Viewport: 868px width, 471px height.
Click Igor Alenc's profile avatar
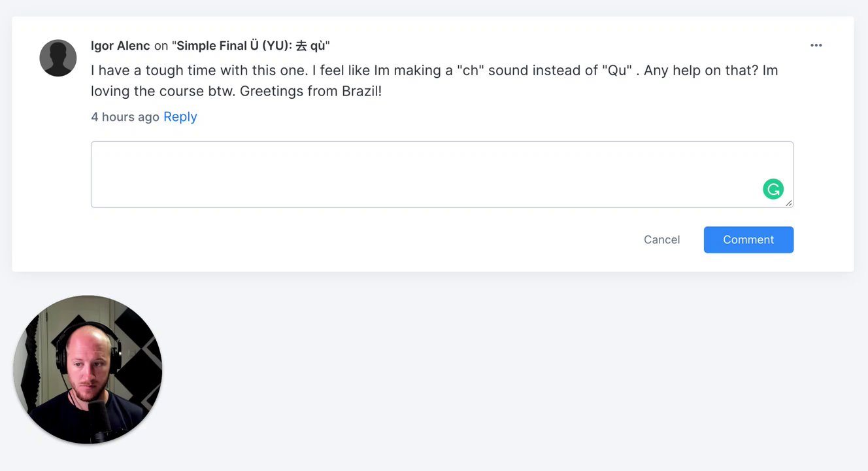click(58, 58)
